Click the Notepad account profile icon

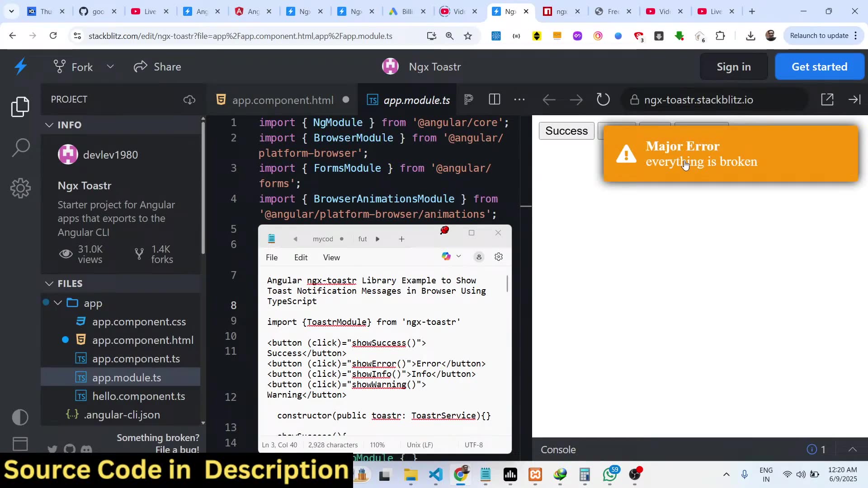(x=479, y=257)
